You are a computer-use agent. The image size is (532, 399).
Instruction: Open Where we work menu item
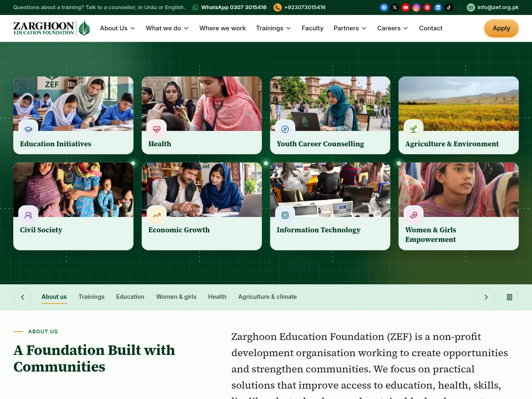(223, 28)
